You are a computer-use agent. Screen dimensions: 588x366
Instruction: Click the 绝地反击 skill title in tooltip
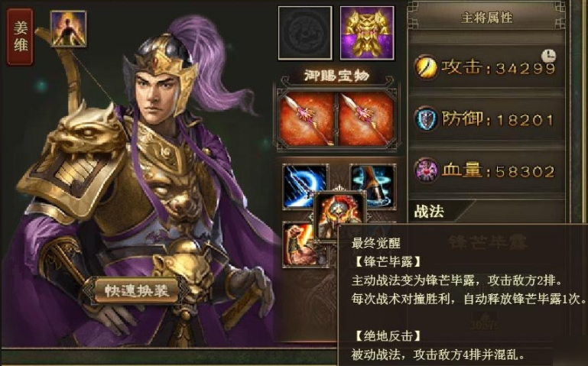[x=388, y=335]
